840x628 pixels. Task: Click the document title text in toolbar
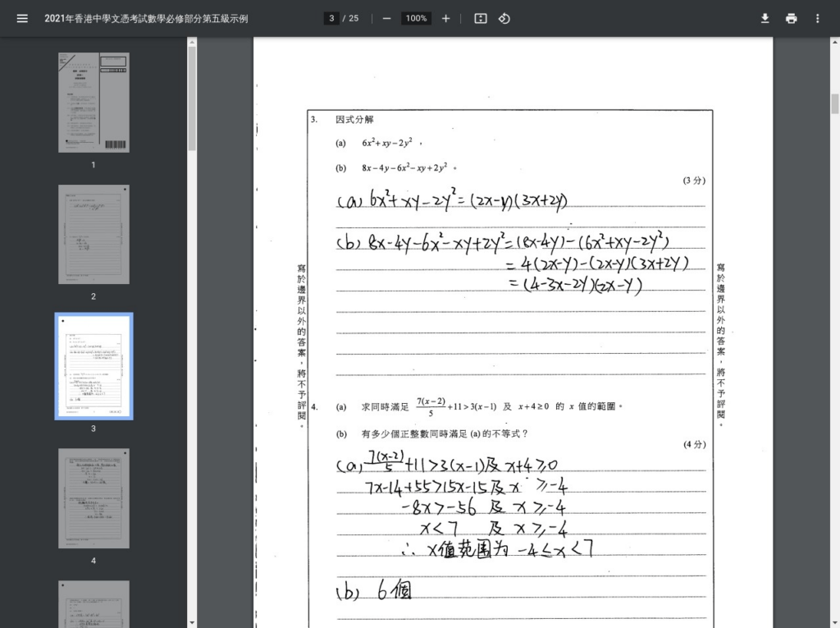click(146, 19)
